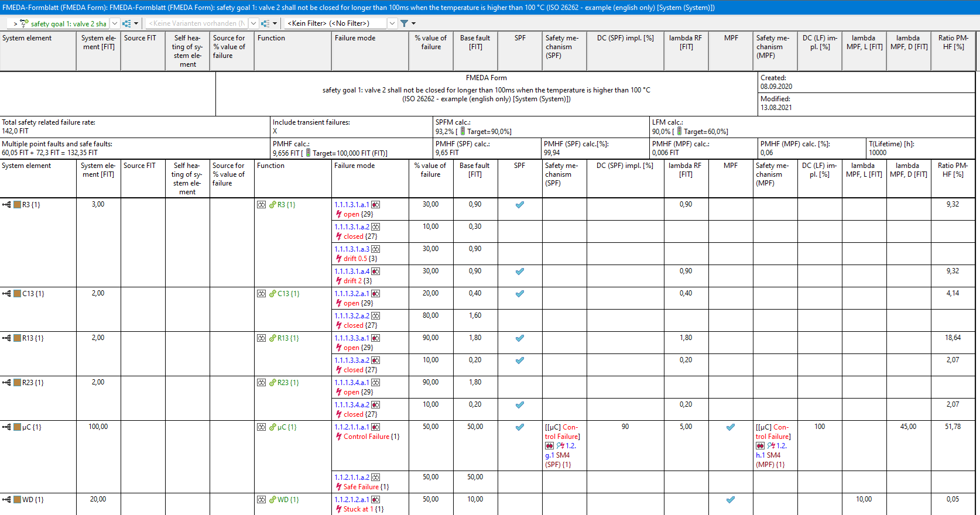Click the failure net icon after 1.2.1.1.a.1

click(376, 427)
